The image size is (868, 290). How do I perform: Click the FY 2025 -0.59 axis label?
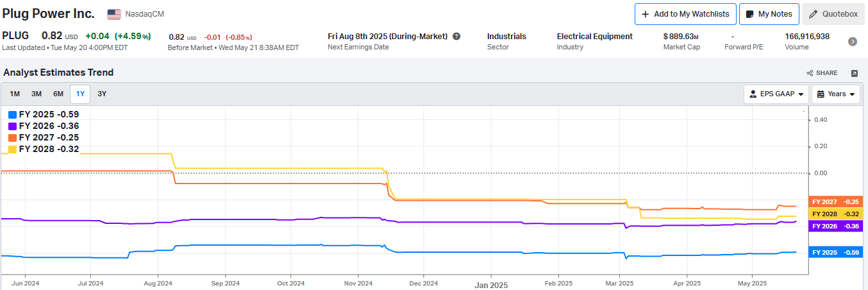(836, 252)
